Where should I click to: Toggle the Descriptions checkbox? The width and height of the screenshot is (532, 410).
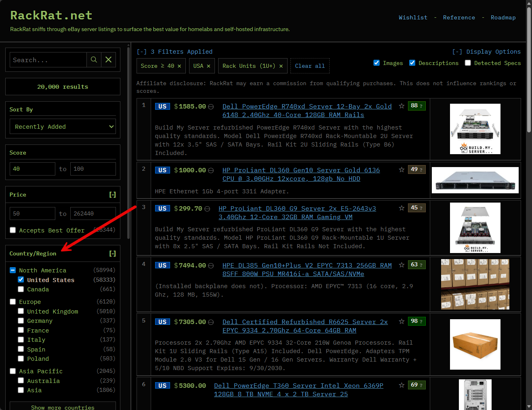point(412,63)
